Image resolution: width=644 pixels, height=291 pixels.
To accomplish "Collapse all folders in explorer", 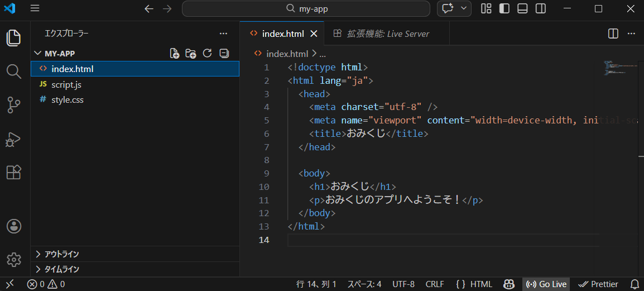I will 224,54.
